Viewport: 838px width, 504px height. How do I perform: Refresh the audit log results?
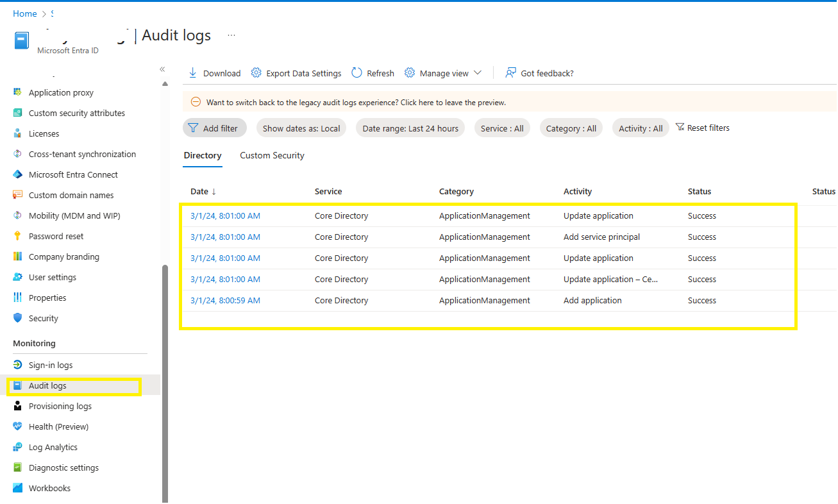[x=372, y=72]
